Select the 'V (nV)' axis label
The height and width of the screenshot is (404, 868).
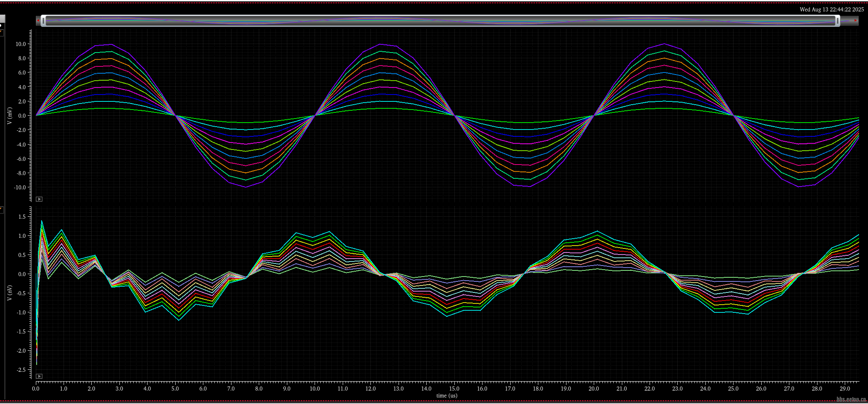10,293
